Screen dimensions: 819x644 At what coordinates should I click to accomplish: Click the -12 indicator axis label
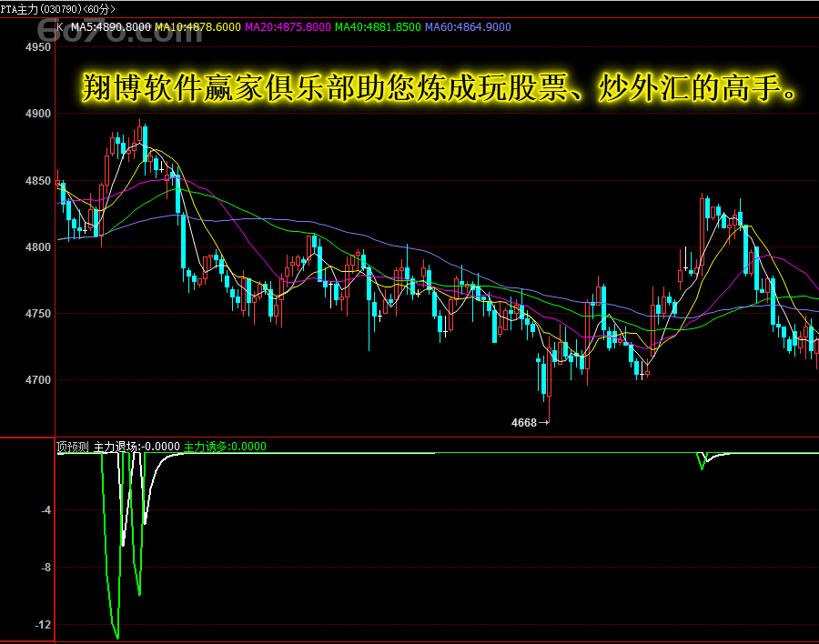coord(44,625)
